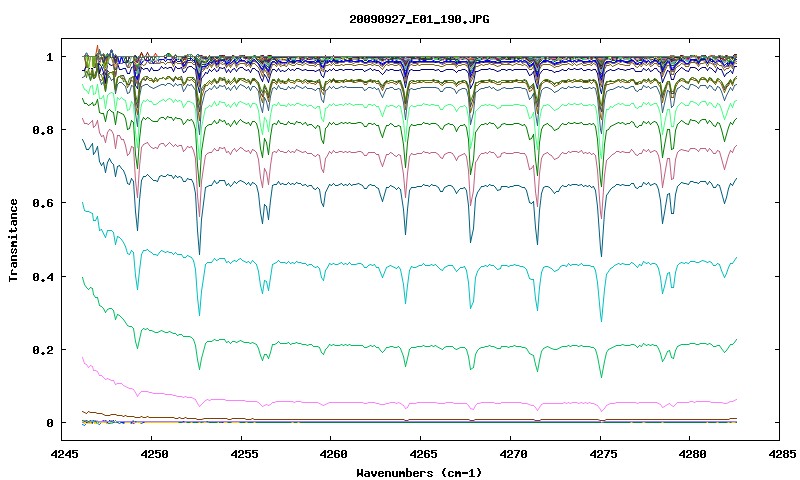This screenshot has height=480, width=800.
Task: Click the y-axis tick label 0.8
Action: pyautogui.click(x=43, y=130)
